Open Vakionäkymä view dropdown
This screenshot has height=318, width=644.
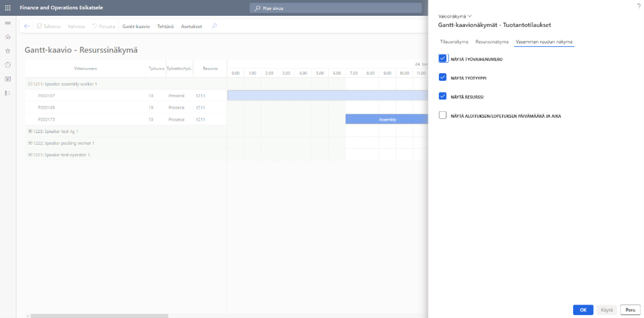pyautogui.click(x=455, y=16)
